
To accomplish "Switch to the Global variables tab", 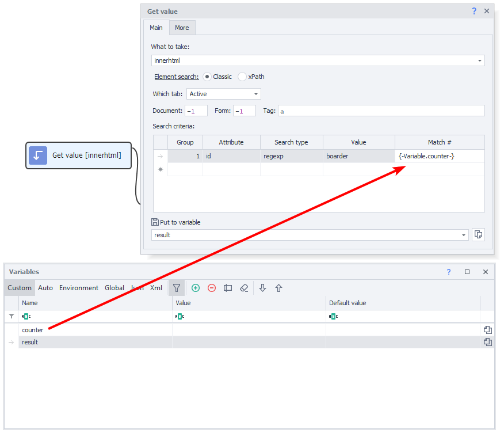I will 114,288.
